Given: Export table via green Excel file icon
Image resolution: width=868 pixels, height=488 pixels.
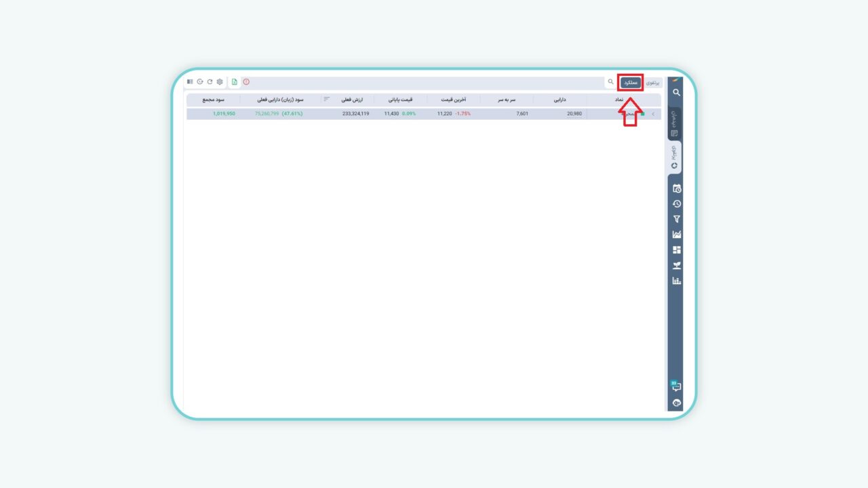Looking at the screenshot, I should click(234, 82).
